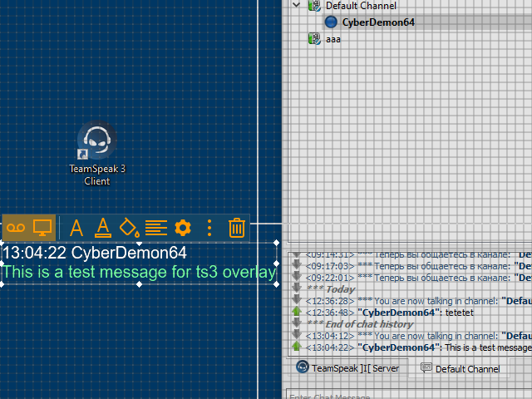Click the monitor display icon in overlay toolbar
Image resolution: width=532 pixels, height=399 pixels.
(42, 228)
